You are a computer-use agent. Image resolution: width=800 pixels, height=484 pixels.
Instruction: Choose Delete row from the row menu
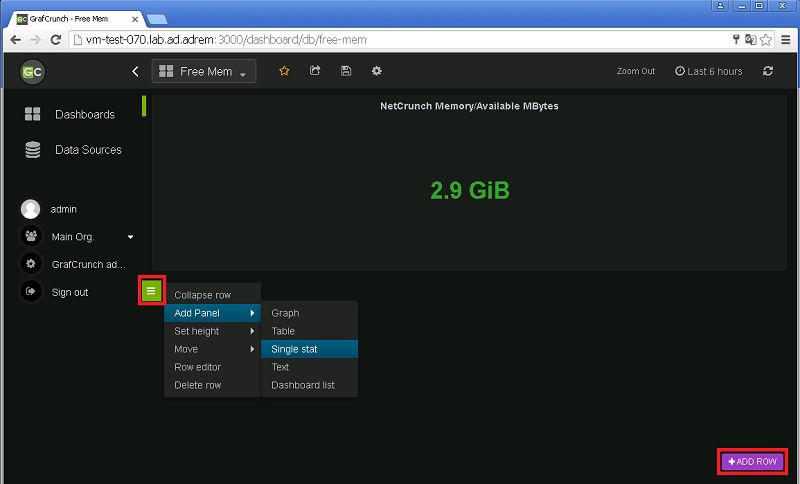(212, 385)
